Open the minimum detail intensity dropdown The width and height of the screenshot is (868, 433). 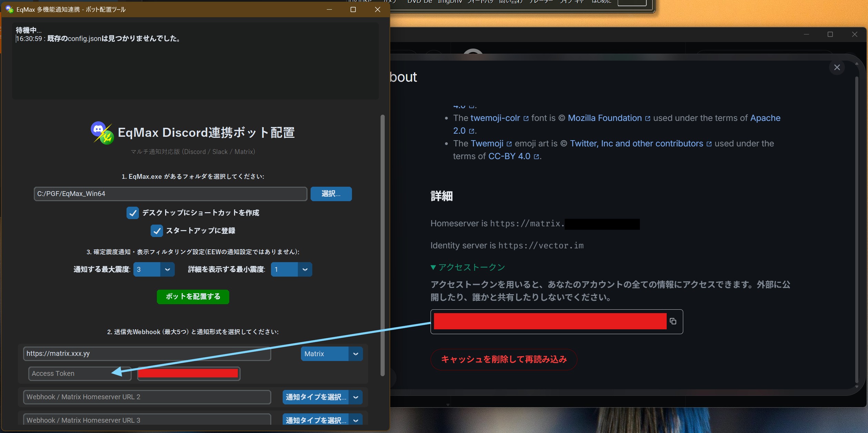[x=305, y=269]
